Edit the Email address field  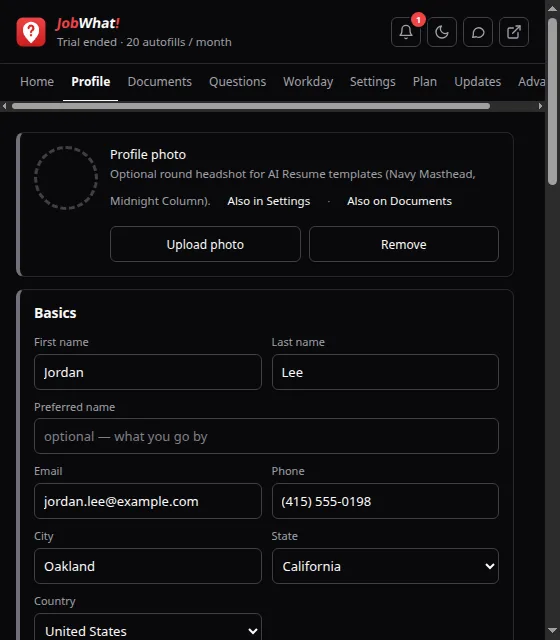pos(148,501)
